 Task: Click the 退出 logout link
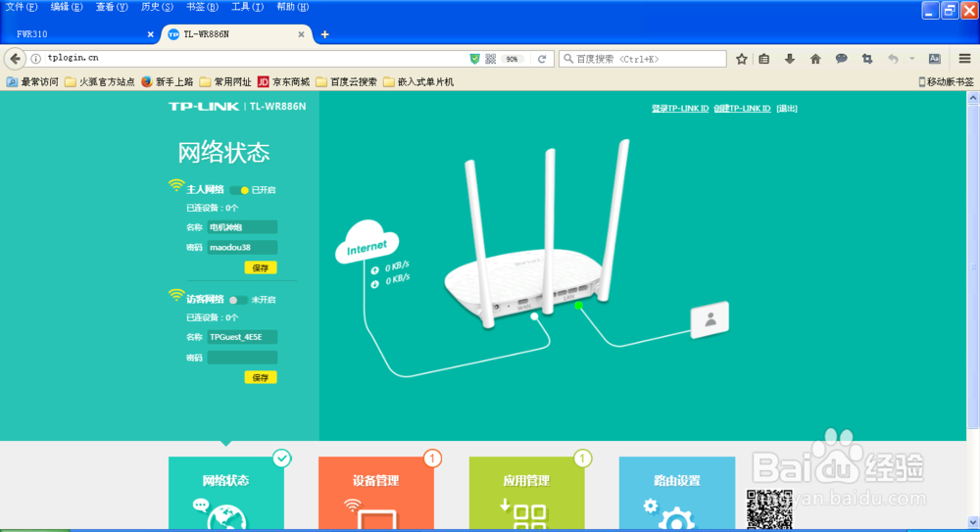coord(787,108)
